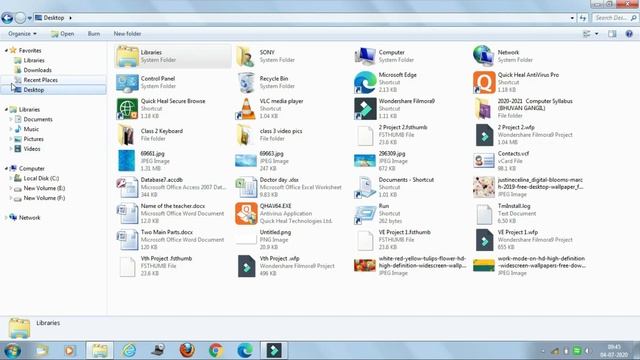Collapse the Computer tree section
The image size is (640, 360).
pyautogui.click(x=6, y=168)
